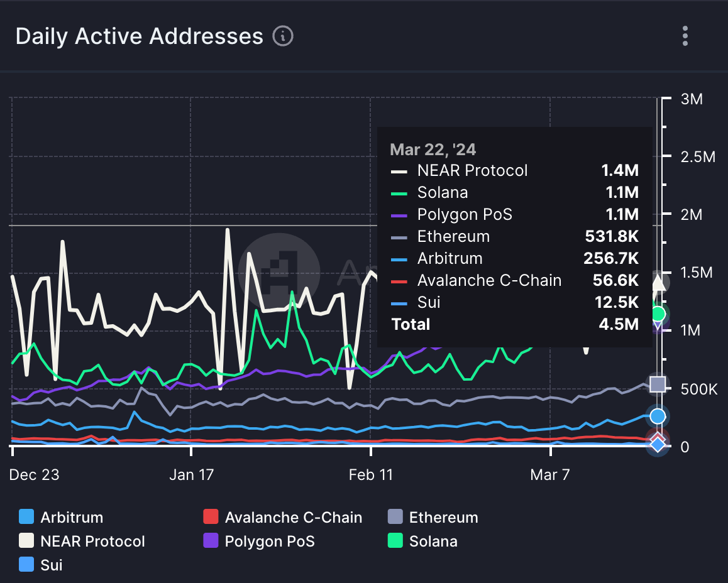The height and width of the screenshot is (583, 728).
Task: Click the 2.5M y-axis label
Action: (x=698, y=157)
